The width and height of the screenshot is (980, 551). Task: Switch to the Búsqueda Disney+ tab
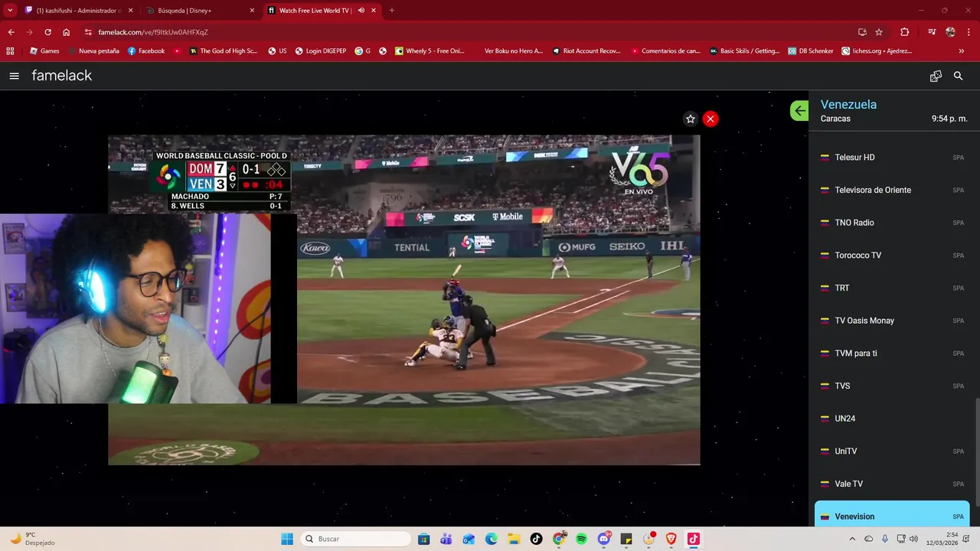[x=201, y=11]
